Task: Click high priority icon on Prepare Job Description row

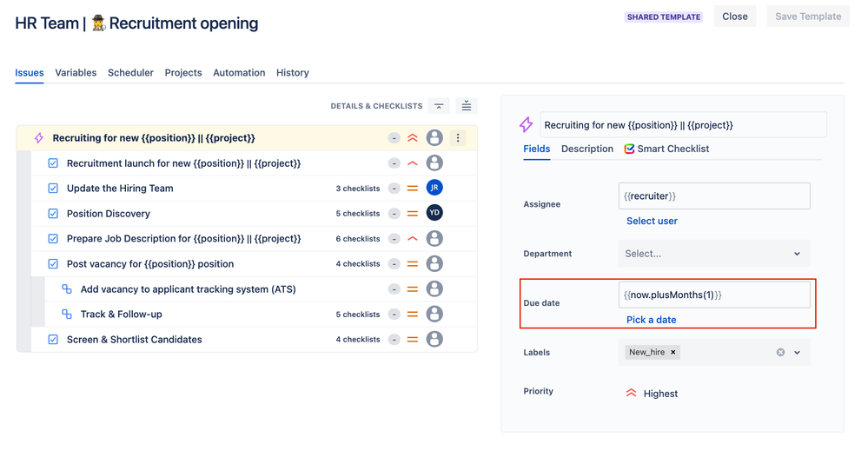Action: click(x=413, y=239)
